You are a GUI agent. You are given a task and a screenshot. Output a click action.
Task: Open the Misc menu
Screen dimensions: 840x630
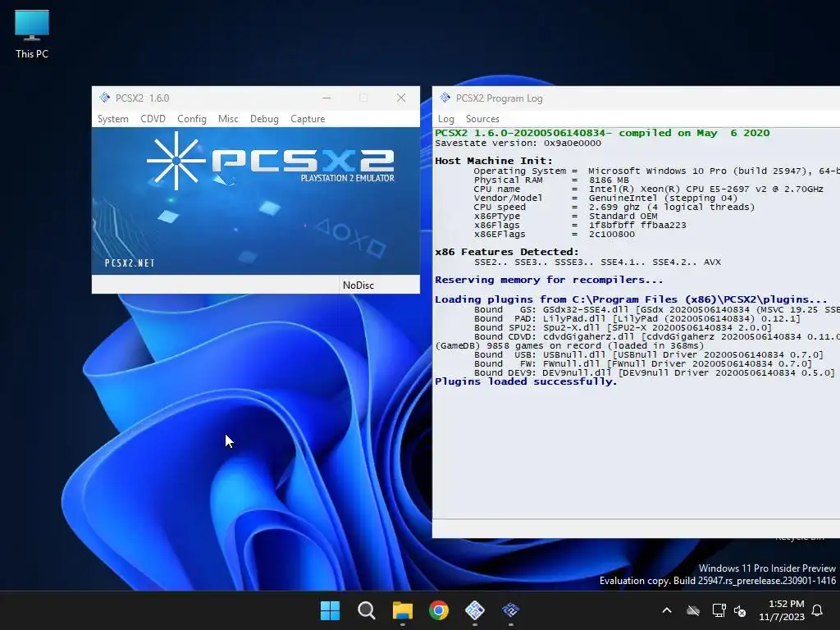click(228, 119)
